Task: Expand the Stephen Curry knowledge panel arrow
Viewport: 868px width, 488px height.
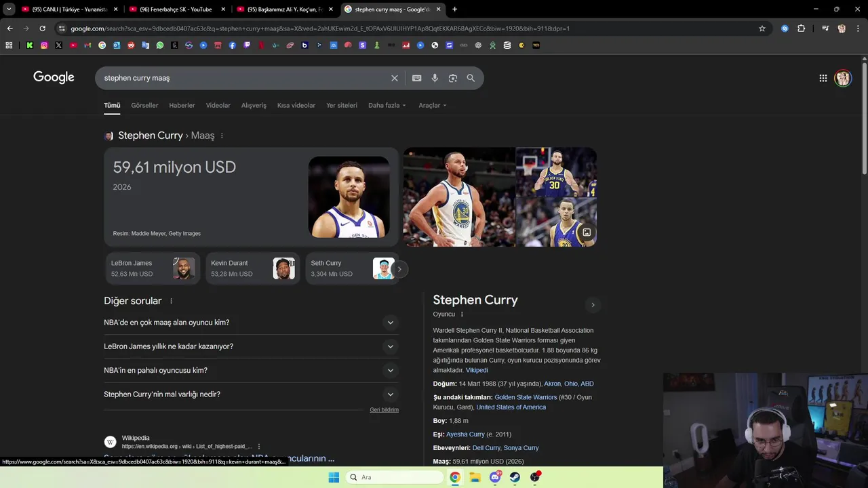Action: 593,305
